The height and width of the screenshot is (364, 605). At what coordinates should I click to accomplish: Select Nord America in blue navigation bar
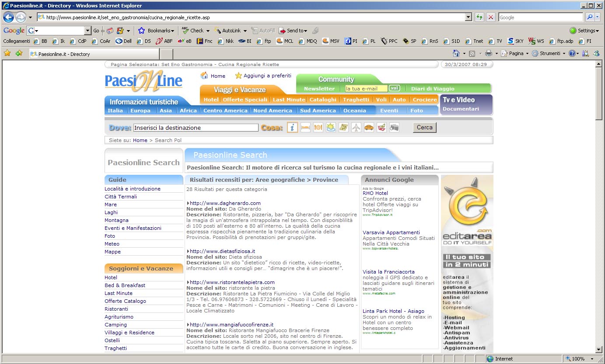273,111
